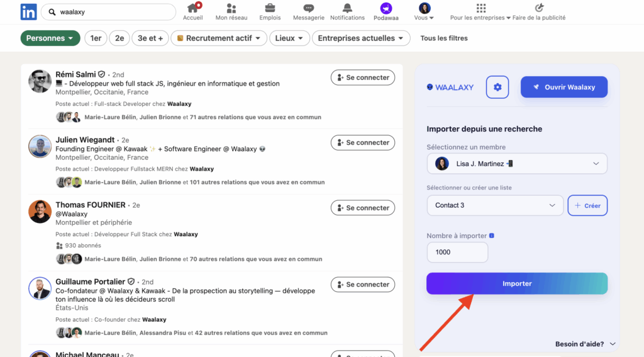Expand the Contact 3 list dropdown

[495, 205]
